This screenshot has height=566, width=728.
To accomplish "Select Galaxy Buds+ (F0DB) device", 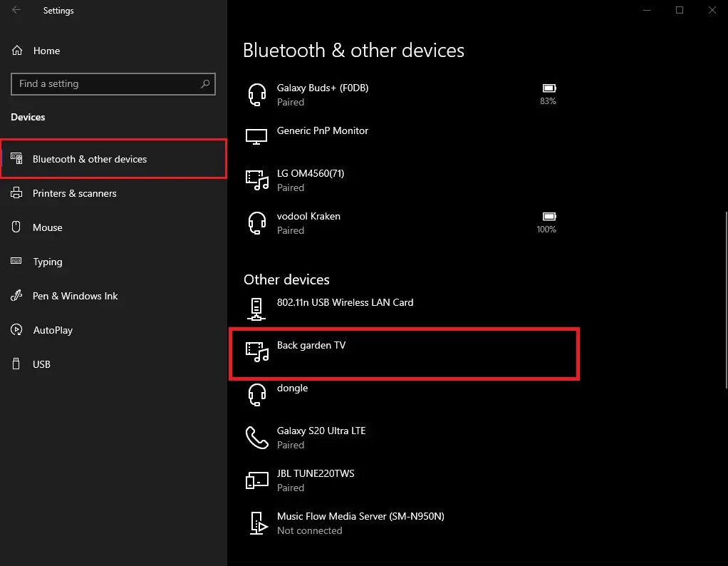I will click(404, 95).
